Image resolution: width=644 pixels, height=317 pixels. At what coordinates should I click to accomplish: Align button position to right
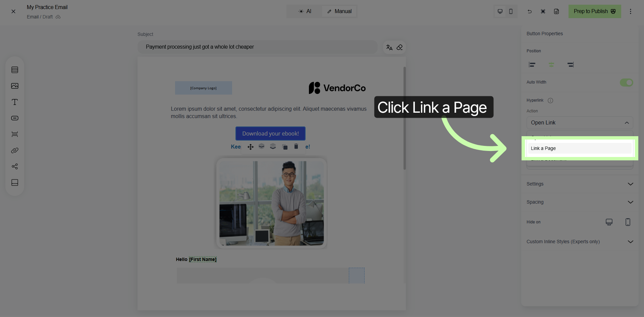click(x=571, y=65)
